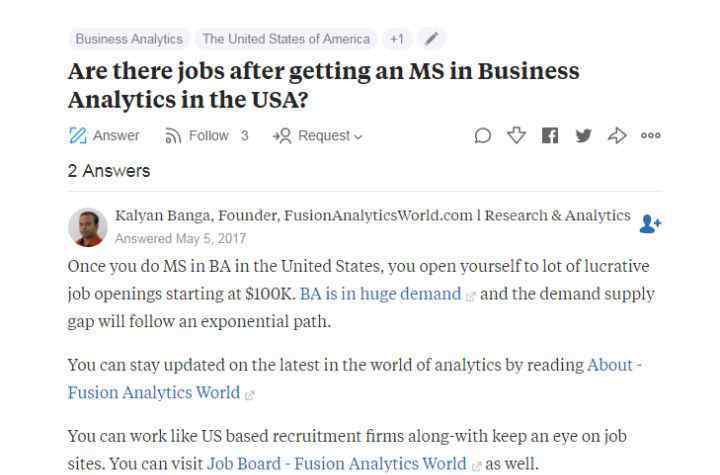The image size is (720, 475).
Task: Share question via Twitter icon
Action: coord(583,136)
